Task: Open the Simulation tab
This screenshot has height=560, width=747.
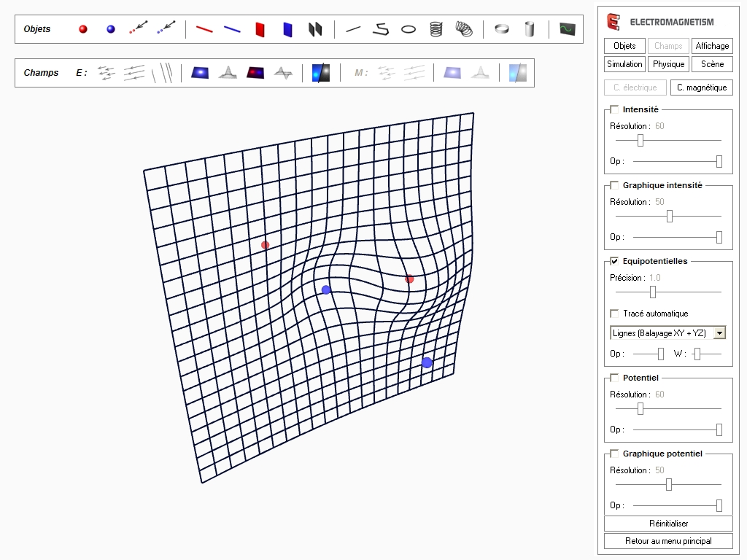Action: [624, 64]
